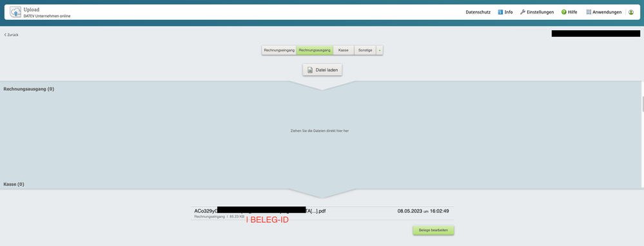Click the vertical scrollbar handle
The image size is (644, 246).
[x=642, y=104]
